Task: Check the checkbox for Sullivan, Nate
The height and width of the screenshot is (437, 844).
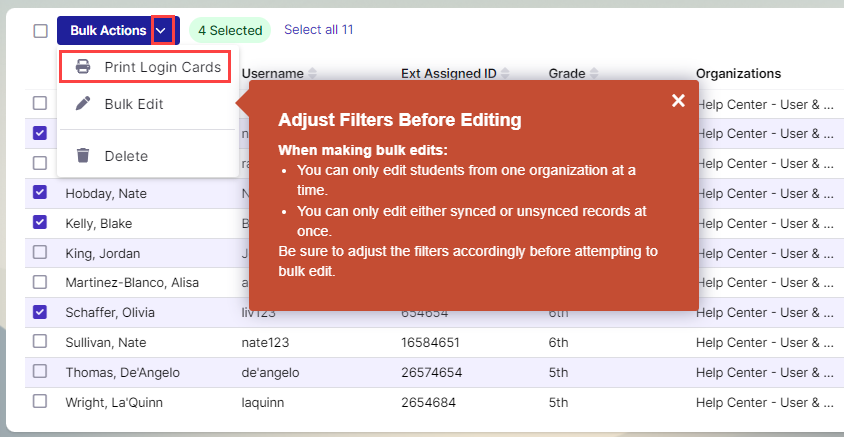Action: tap(40, 342)
